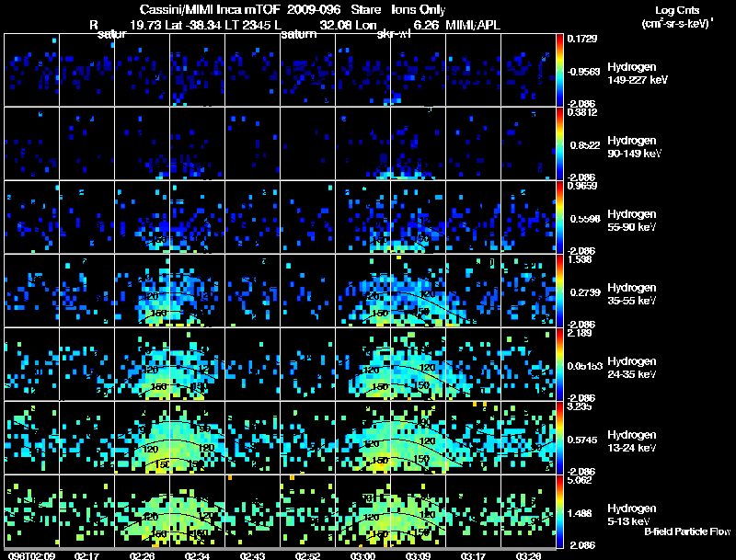Click the 03:00 time axis label
The height and width of the screenshot is (560, 736).
(x=362, y=555)
